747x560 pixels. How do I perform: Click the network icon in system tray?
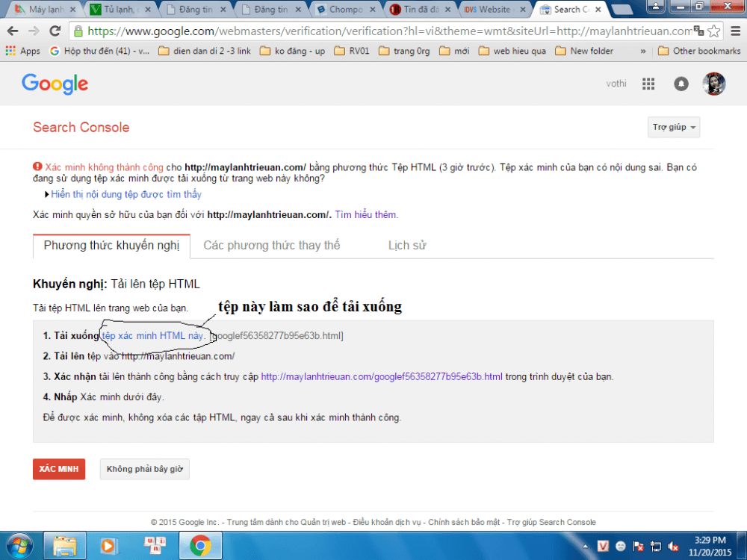coord(656,547)
